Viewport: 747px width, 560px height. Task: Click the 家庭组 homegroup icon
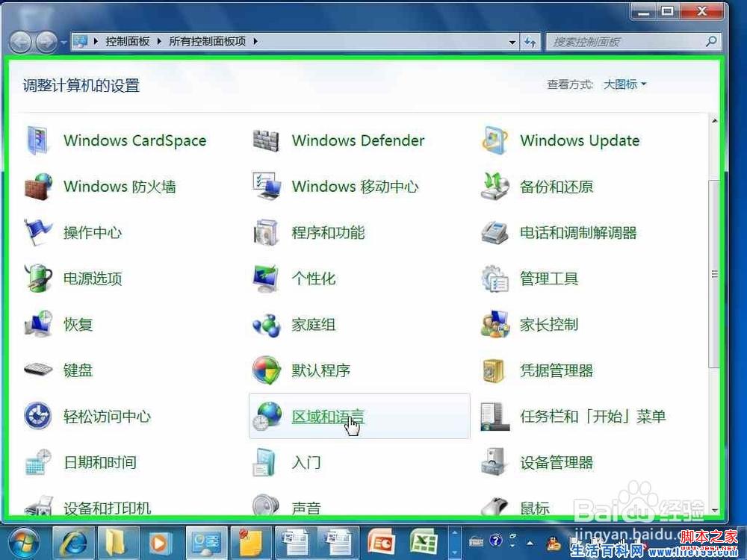coord(266,325)
